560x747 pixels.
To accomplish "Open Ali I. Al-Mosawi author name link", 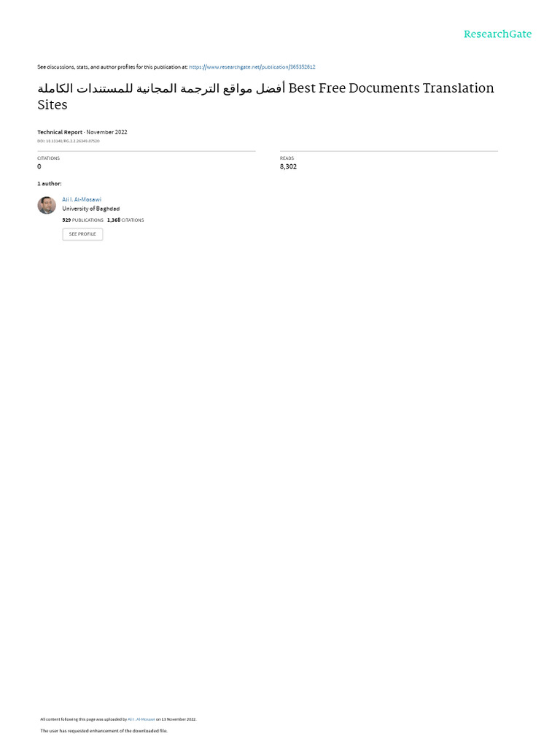I will (82, 200).
